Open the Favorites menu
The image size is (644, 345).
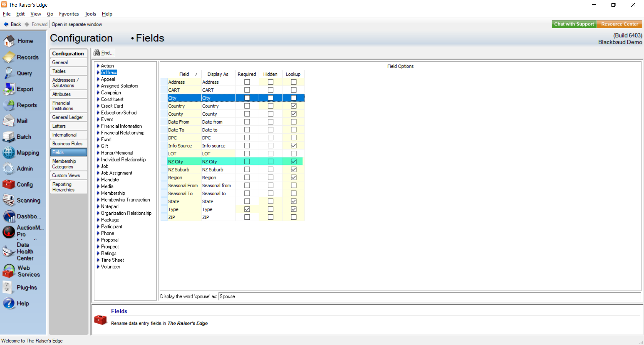pyautogui.click(x=69, y=14)
